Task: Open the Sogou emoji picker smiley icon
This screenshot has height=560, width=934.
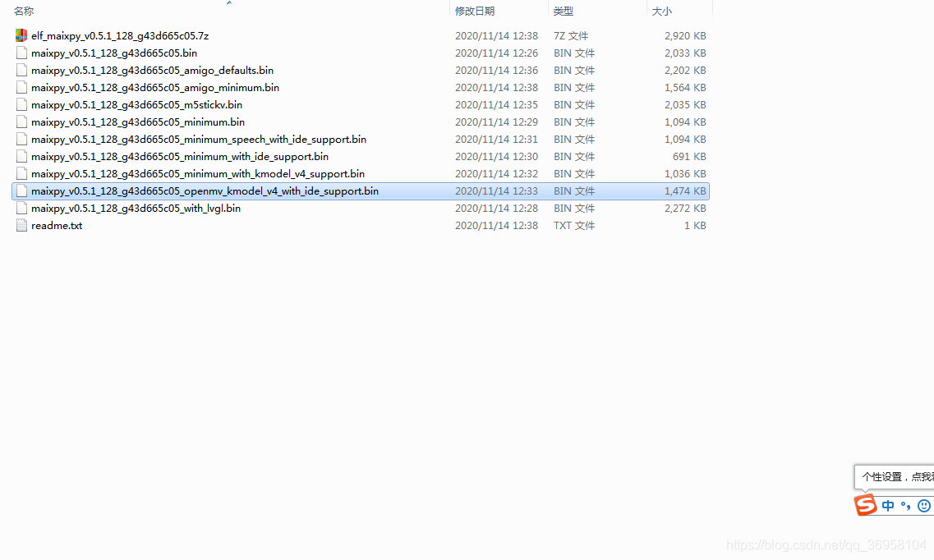Action: [923, 506]
